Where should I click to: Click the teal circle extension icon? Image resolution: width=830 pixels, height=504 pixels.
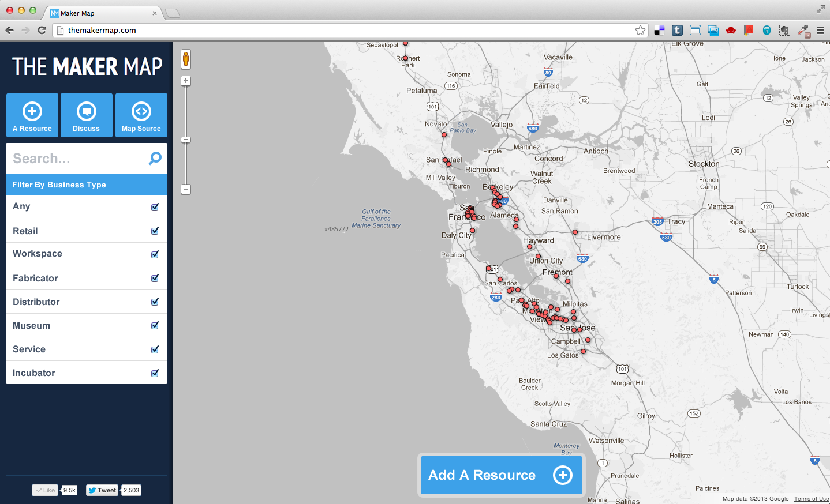767,30
